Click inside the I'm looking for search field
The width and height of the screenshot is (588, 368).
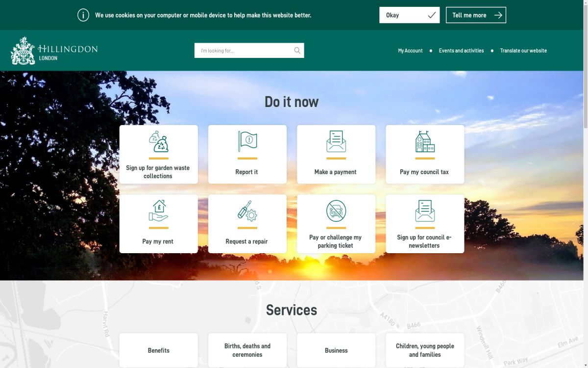click(x=240, y=50)
